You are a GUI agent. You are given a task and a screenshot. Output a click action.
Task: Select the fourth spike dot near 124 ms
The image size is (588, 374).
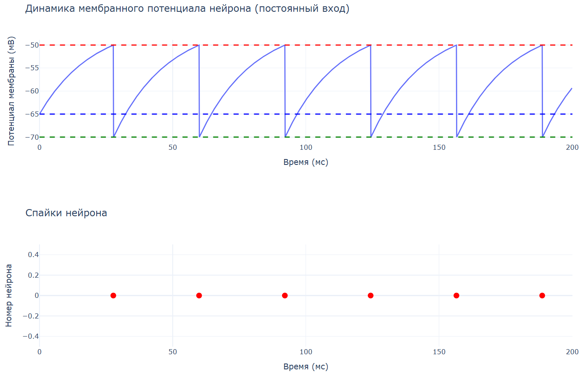point(370,295)
